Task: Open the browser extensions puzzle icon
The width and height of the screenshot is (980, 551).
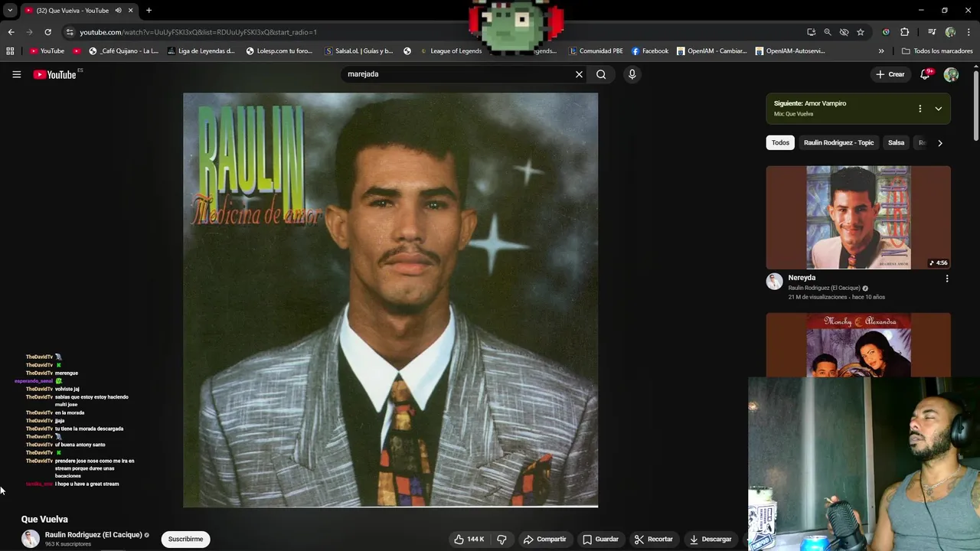Action: tap(904, 32)
